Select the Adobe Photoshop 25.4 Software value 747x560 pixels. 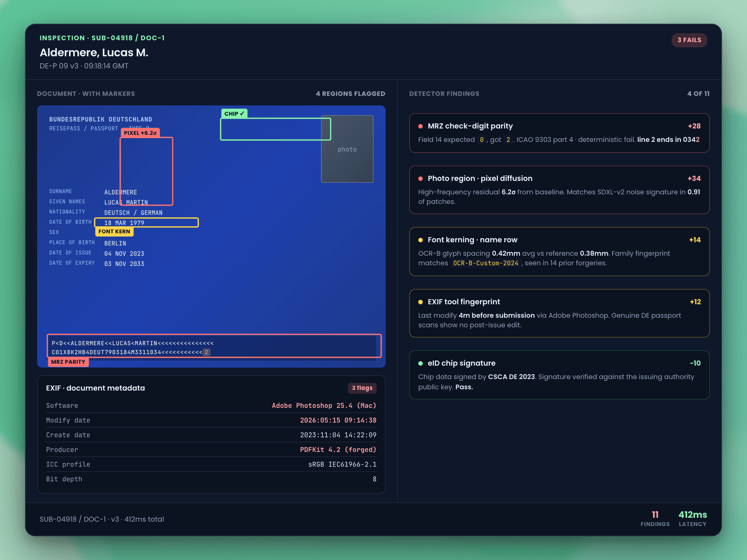pyautogui.click(x=324, y=406)
